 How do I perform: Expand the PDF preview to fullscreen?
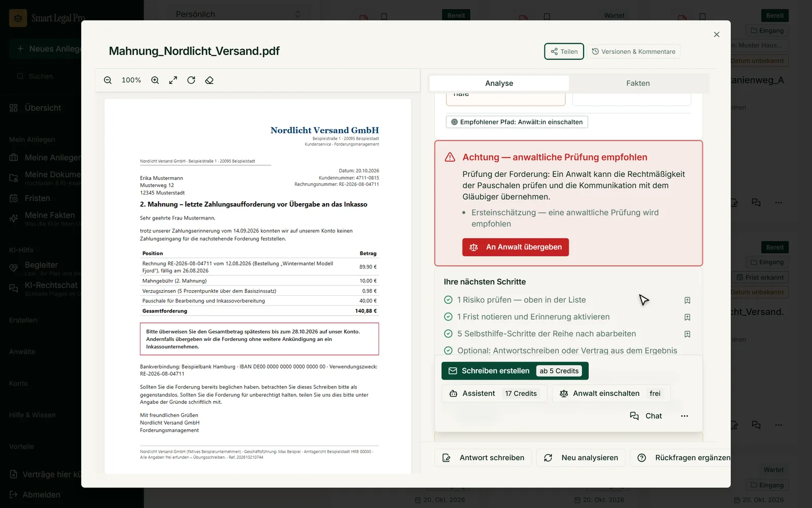(173, 80)
